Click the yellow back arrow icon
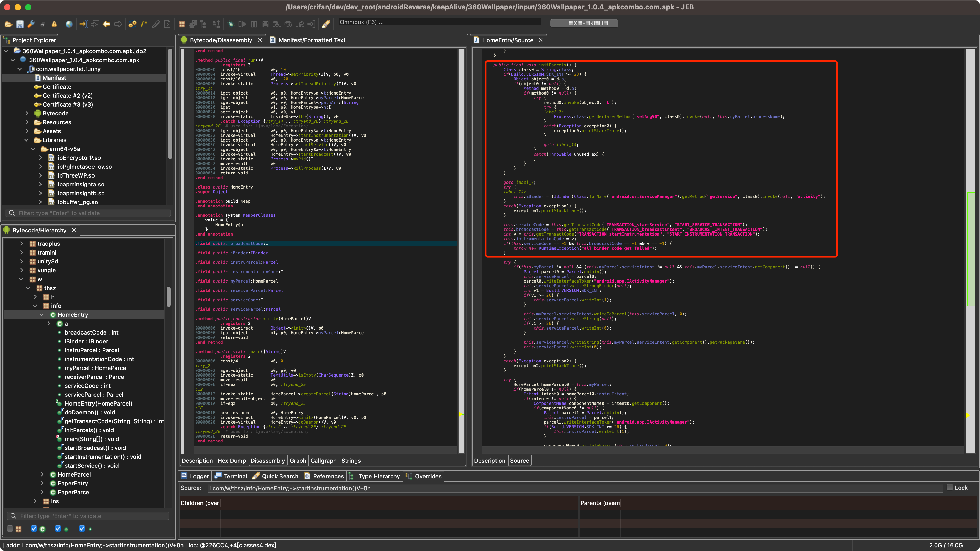 (x=107, y=24)
